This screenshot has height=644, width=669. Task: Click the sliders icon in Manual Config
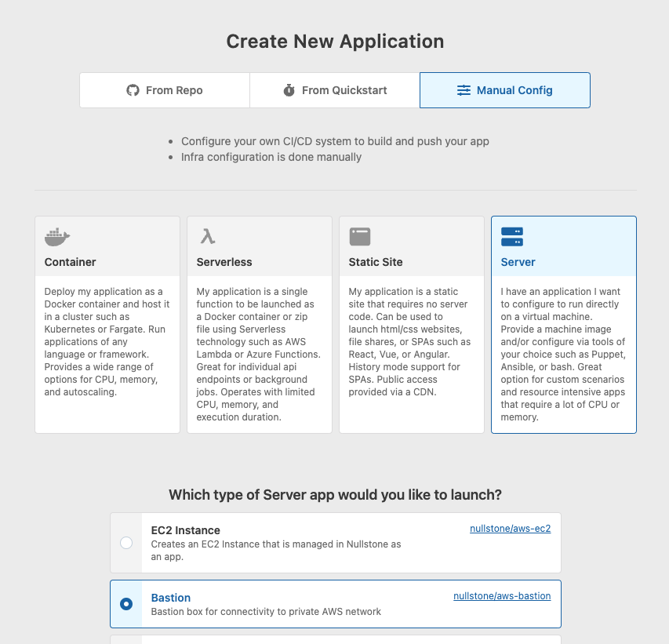464,90
